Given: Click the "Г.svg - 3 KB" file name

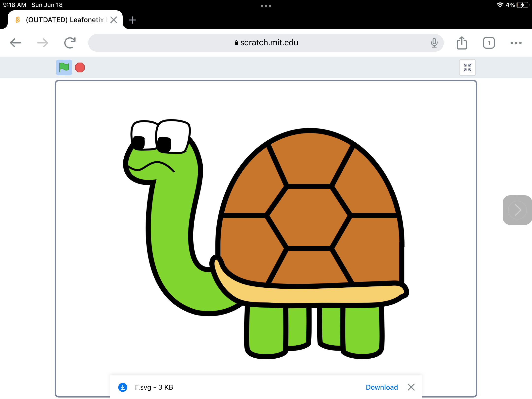Looking at the screenshot, I should pyautogui.click(x=154, y=387).
